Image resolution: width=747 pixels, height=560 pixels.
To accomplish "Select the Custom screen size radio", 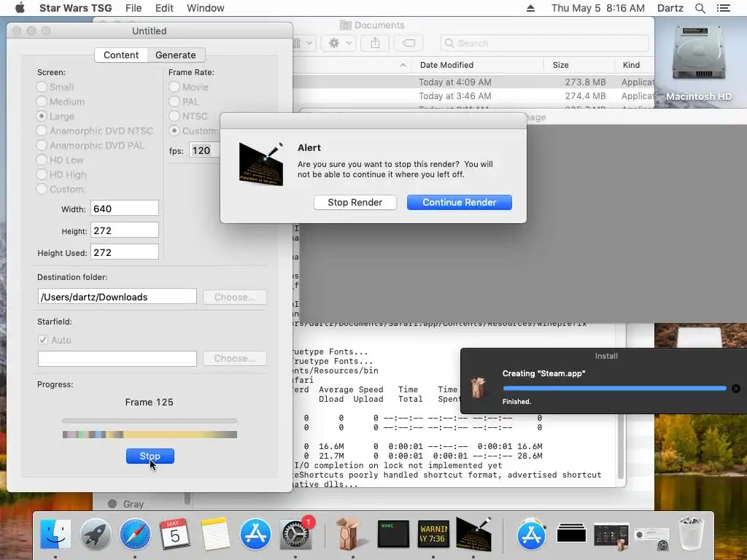I will click(x=42, y=189).
